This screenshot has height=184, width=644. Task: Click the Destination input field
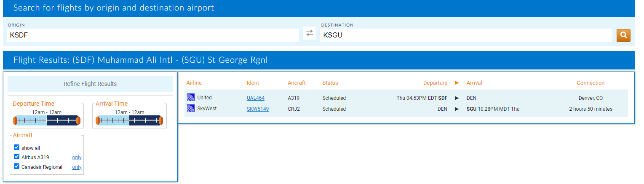tap(466, 35)
